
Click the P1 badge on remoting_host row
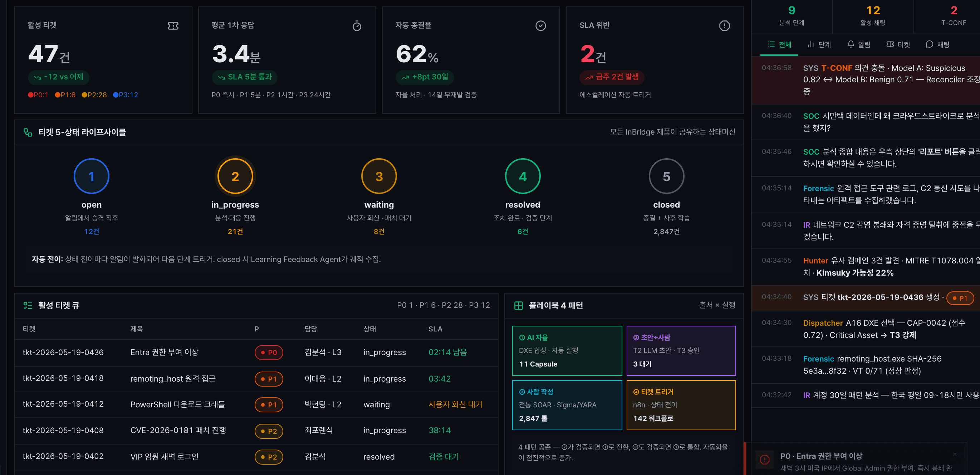click(x=269, y=379)
